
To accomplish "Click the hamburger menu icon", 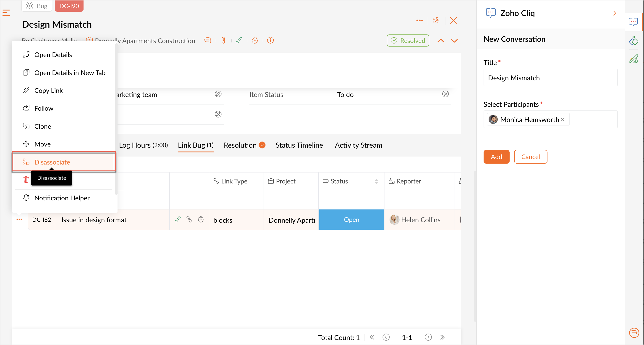I will [6, 13].
